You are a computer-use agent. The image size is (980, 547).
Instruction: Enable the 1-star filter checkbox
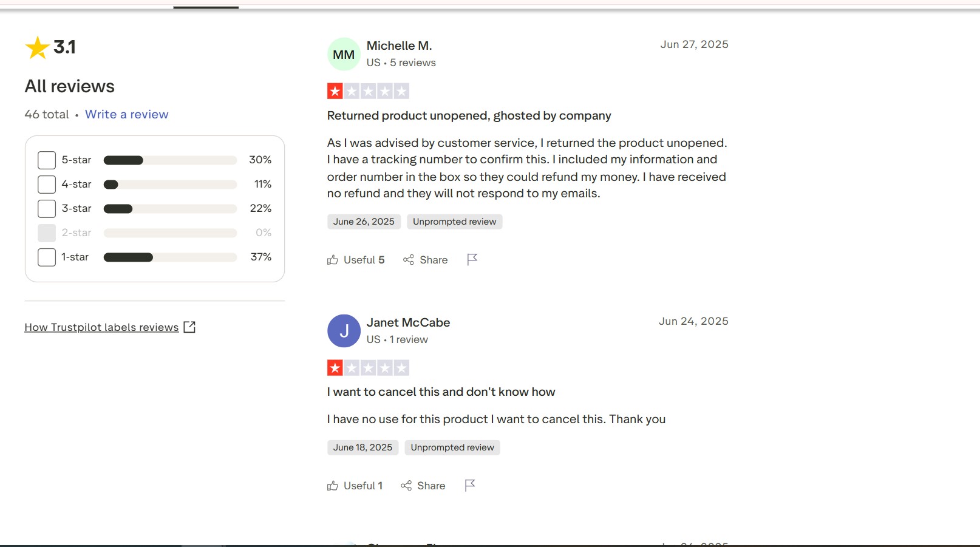click(x=47, y=257)
